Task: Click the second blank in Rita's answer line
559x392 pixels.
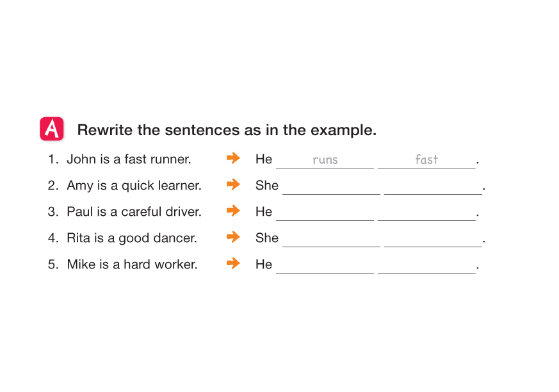Action: [433, 239]
